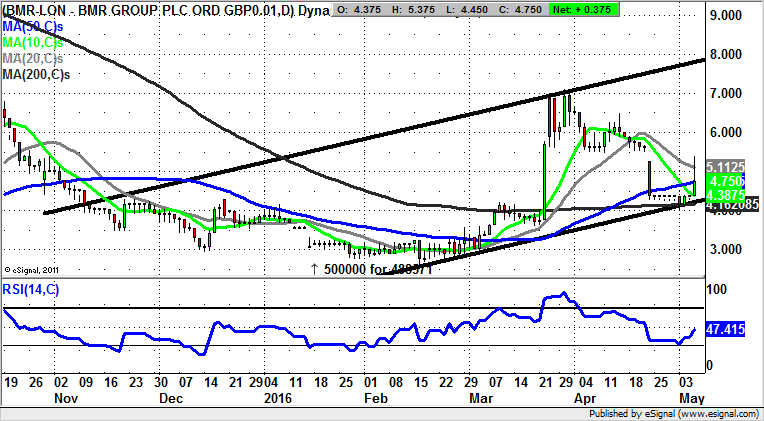Click the 500000 for 498971 volume annotation
Viewport: 764px width, 421px height.
click(370, 269)
